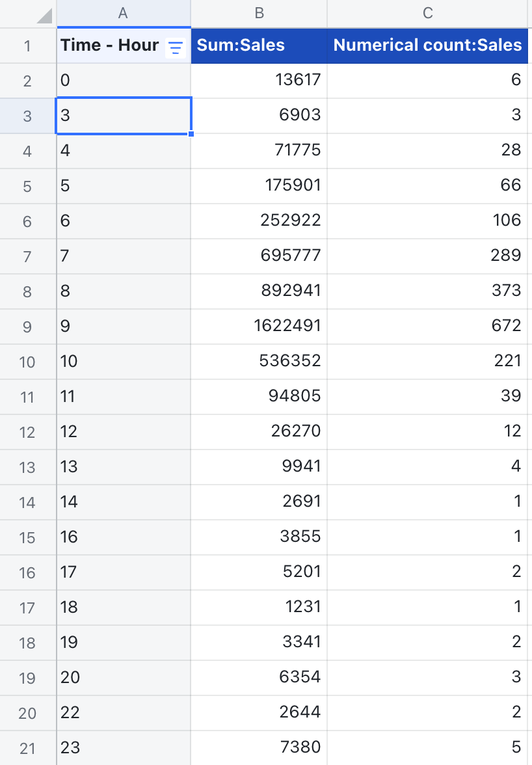Screen dimensions: 532x765
Task: Select column header C
Action: [x=427, y=13]
